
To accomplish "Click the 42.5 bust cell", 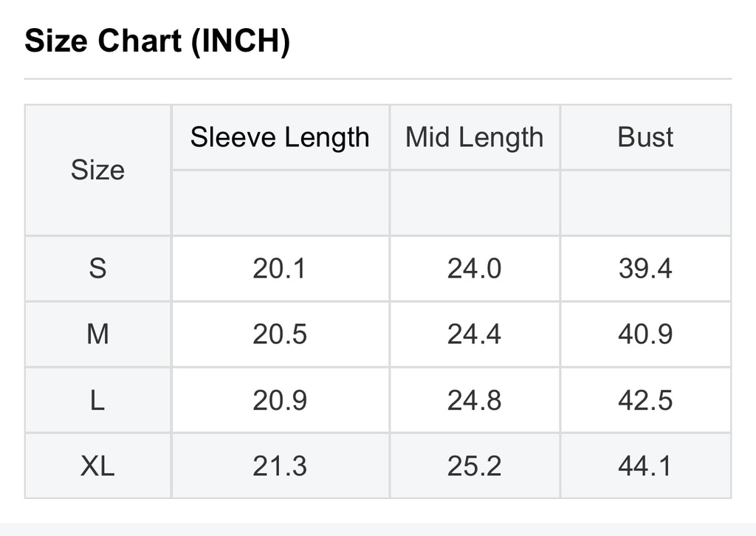I will 645,401.
